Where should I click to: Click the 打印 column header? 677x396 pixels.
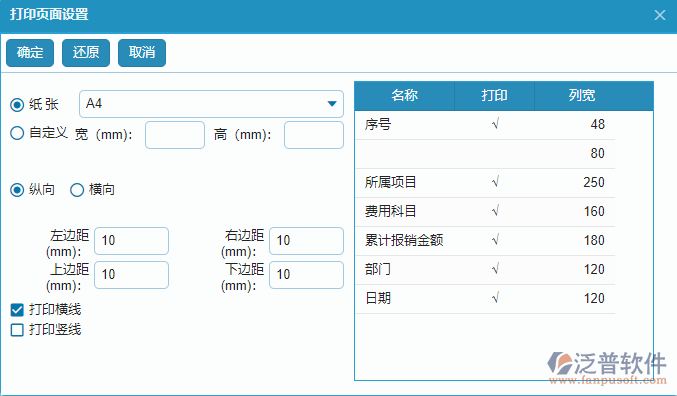tap(494, 95)
